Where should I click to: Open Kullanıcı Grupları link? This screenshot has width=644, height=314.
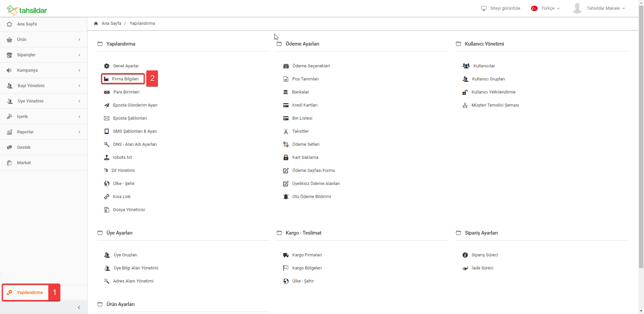489,79
